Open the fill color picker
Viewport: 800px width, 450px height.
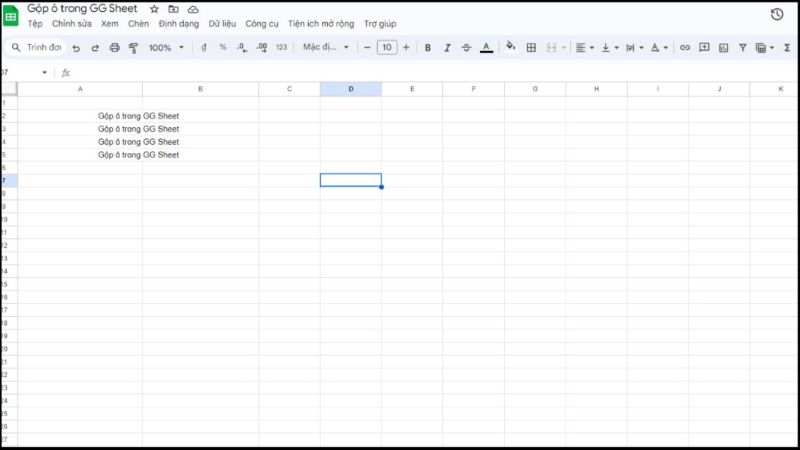(x=510, y=47)
